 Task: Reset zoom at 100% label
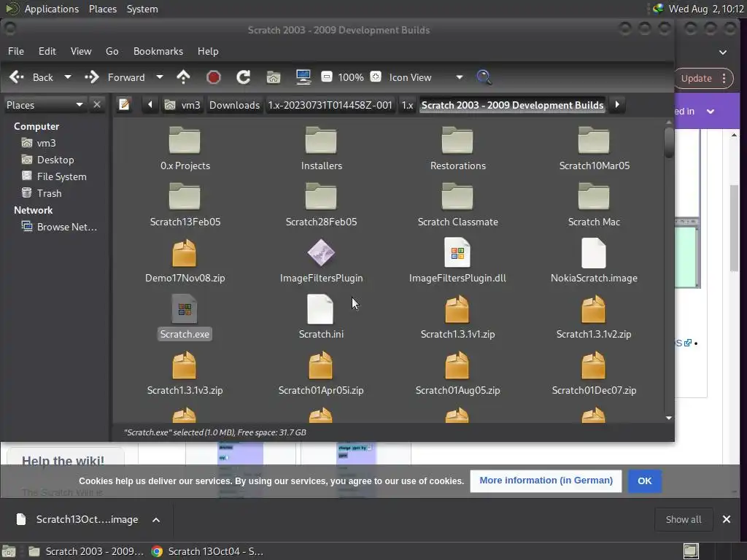click(x=351, y=77)
